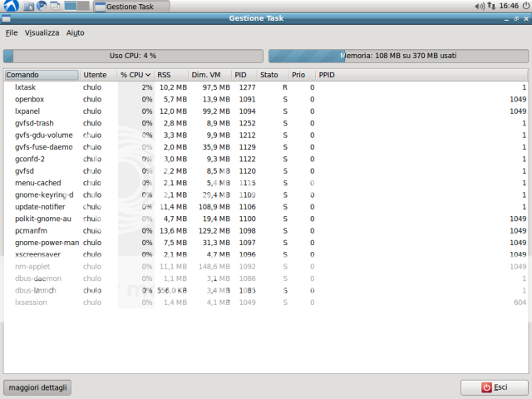Open the volume control tray icon
This screenshot has width=532, height=399.
click(480, 6)
